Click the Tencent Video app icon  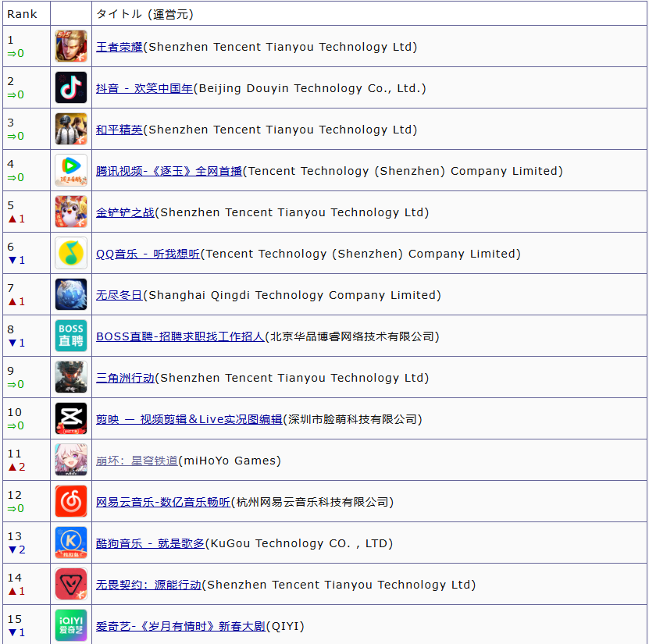pyautogui.click(x=71, y=170)
